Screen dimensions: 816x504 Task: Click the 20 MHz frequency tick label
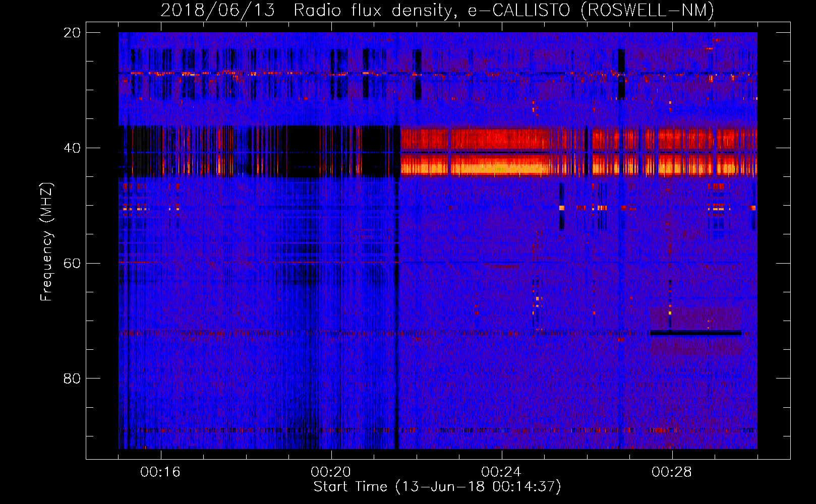72,33
